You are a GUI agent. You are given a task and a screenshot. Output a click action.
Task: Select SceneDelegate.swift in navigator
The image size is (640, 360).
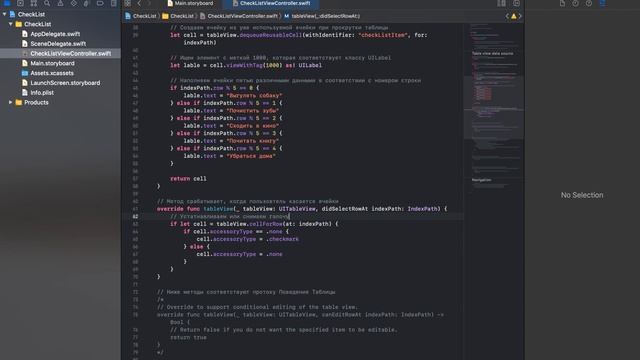58,44
